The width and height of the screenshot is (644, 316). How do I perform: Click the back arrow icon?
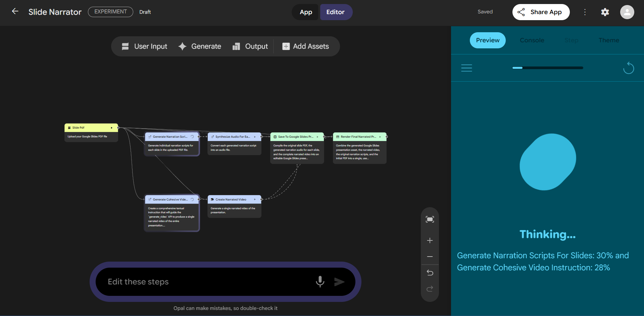(x=15, y=11)
